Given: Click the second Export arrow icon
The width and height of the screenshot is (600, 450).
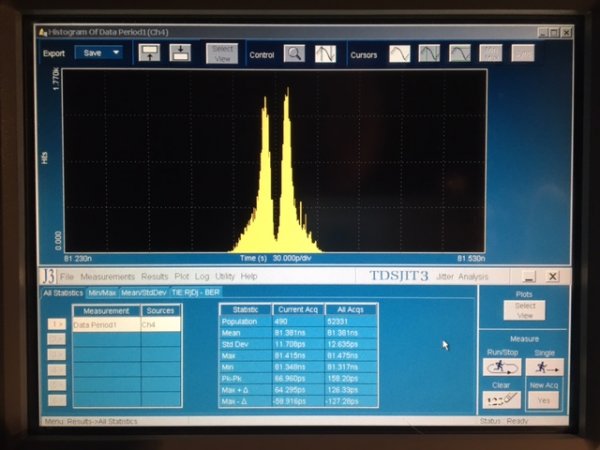Looking at the screenshot, I should [x=180, y=53].
